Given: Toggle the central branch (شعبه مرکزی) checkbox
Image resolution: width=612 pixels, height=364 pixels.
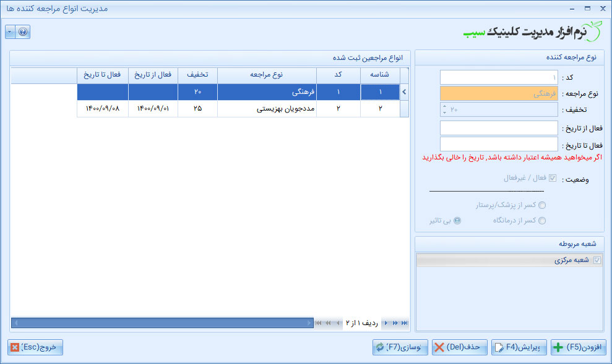Looking at the screenshot, I should (597, 261).
